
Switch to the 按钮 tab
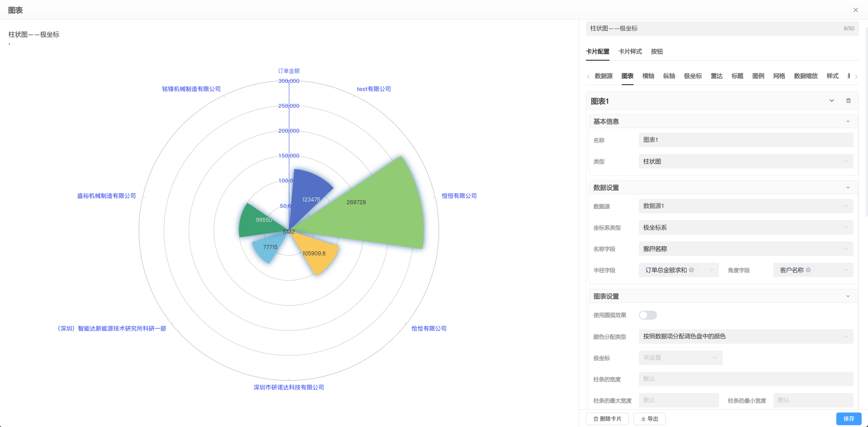click(x=657, y=51)
